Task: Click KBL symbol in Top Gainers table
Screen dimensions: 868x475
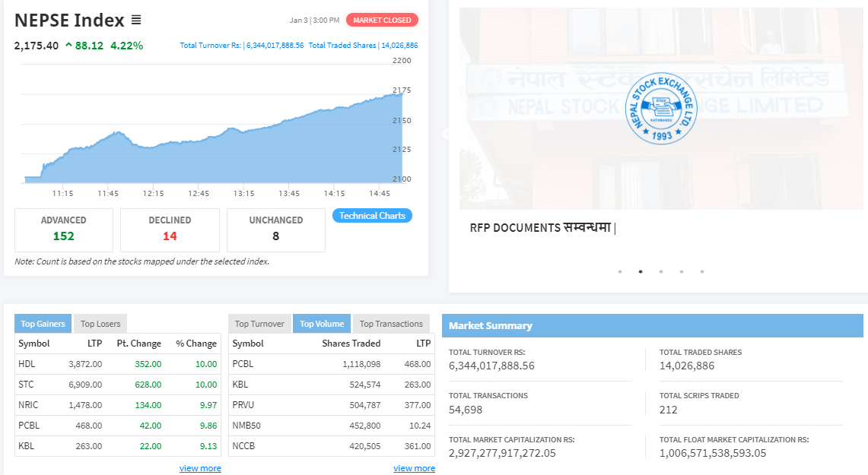Action: pyautogui.click(x=26, y=445)
